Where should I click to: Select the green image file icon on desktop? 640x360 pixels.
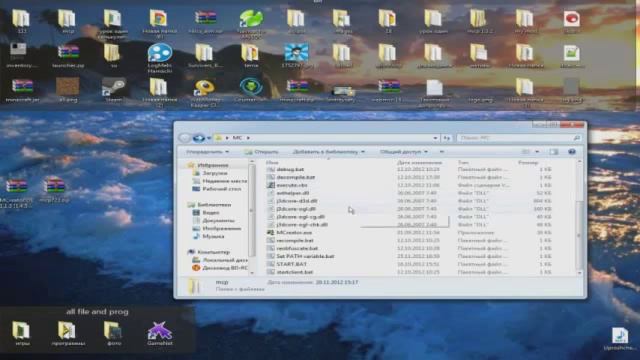click(x=571, y=56)
